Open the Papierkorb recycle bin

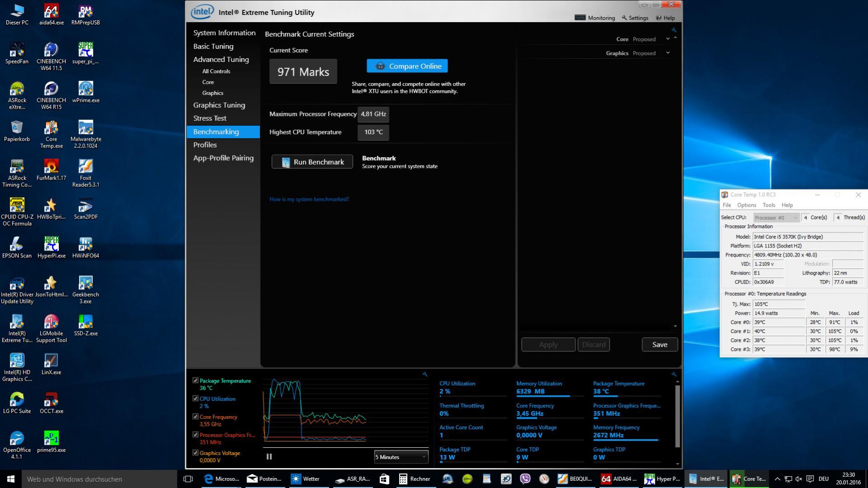click(17, 131)
